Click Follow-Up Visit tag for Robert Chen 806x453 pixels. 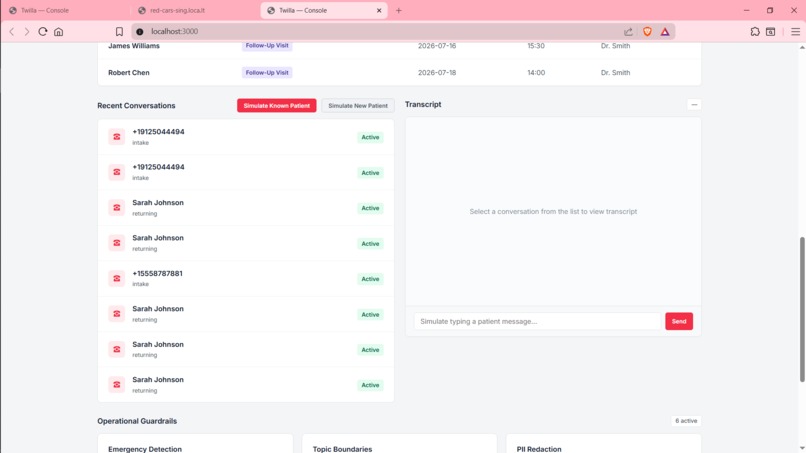267,73
